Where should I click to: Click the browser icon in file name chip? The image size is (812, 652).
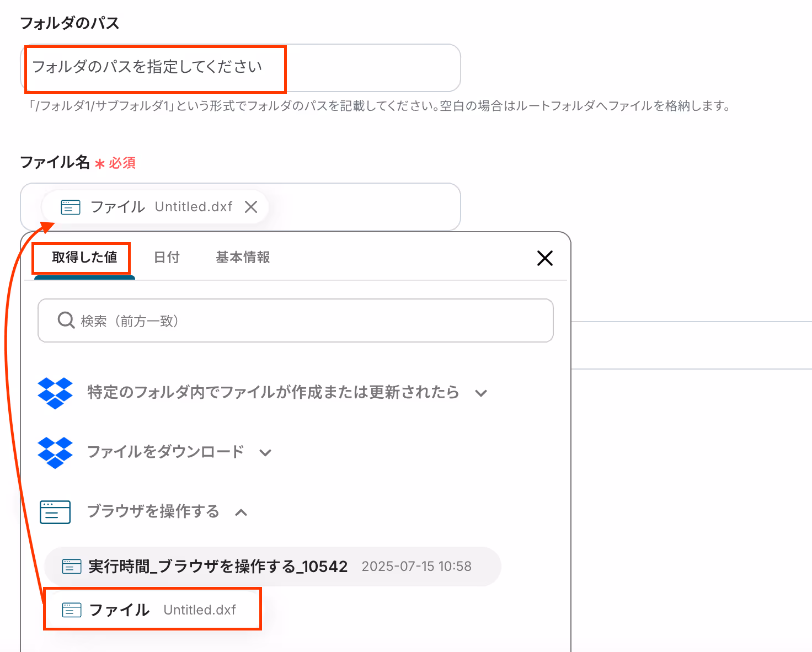point(71,207)
